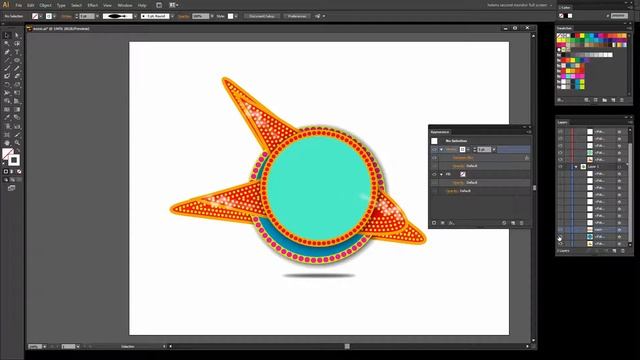The height and width of the screenshot is (360, 640).
Task: Select the Rotate tool
Action: [x=7, y=84]
